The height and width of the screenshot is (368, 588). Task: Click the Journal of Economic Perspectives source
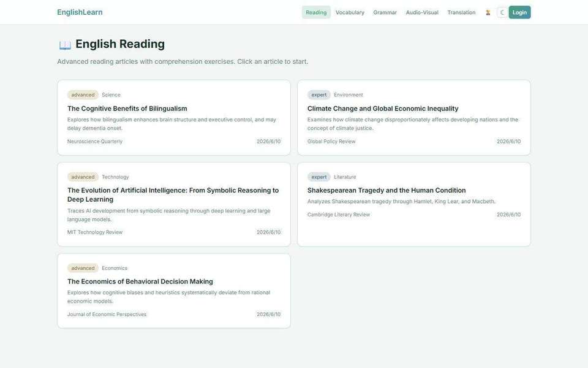tap(107, 314)
